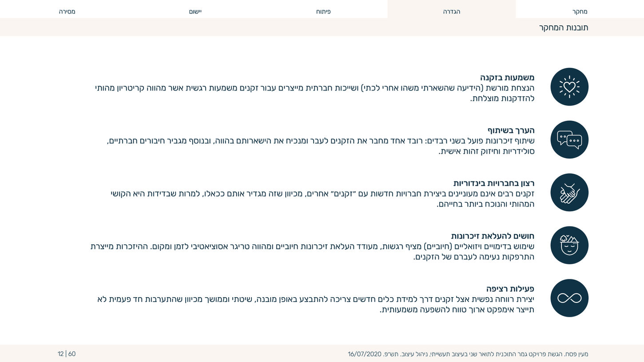Click the head-with-memories icon for חושים להעלאת זיכרונות

tap(569, 245)
